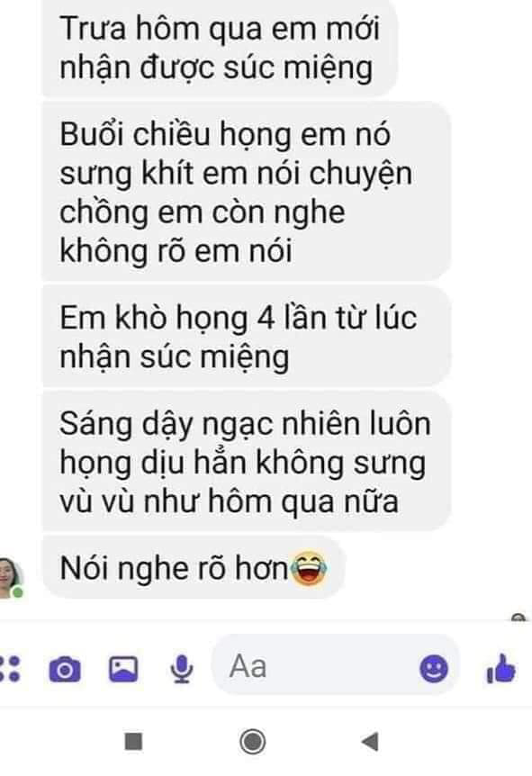Tap the Android recent apps square
Viewport: 532px width, 776px height.
click(133, 742)
